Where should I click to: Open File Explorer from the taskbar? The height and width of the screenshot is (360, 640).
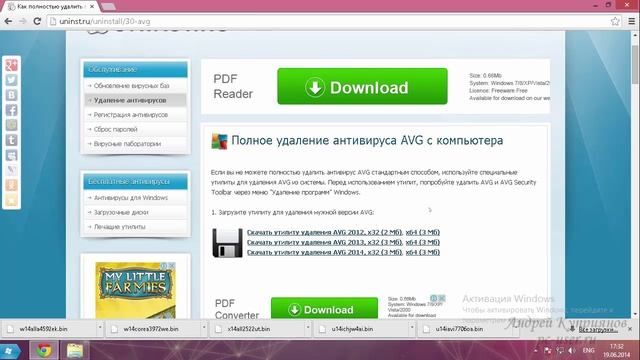[x=75, y=351]
